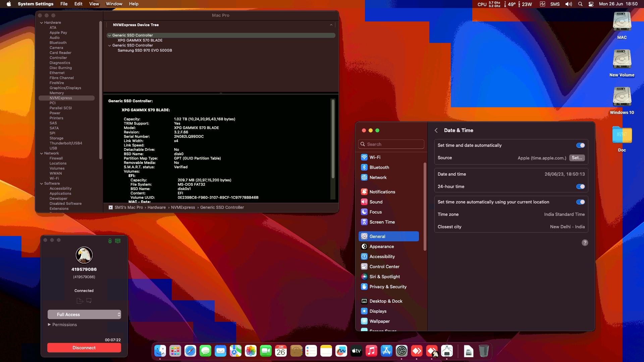Click in the System Settings search field
Image resolution: width=644 pixels, height=362 pixels.
(391, 144)
